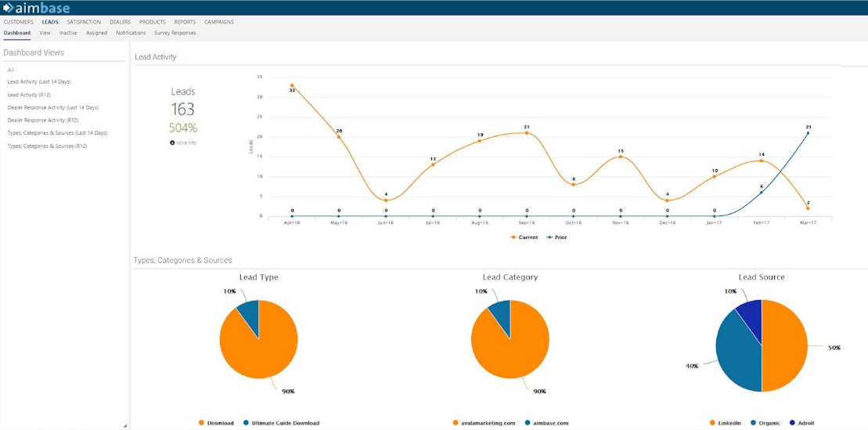Switch to the View sub-tab
868x430 pixels.
click(45, 33)
